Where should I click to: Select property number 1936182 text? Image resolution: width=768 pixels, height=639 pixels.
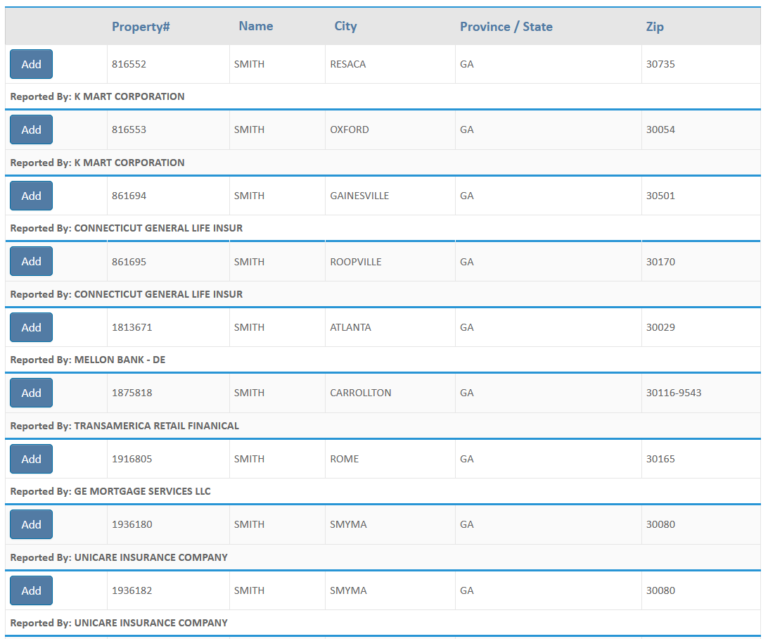[132, 591]
